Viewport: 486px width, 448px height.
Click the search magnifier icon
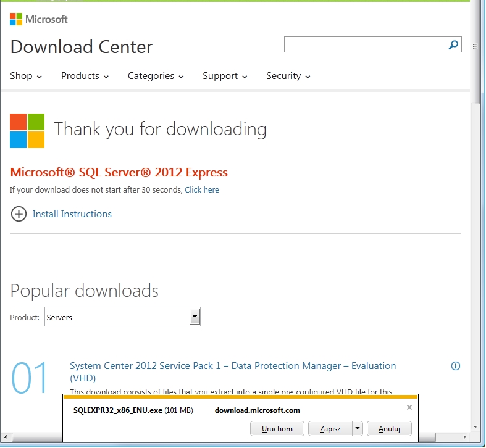tap(453, 44)
